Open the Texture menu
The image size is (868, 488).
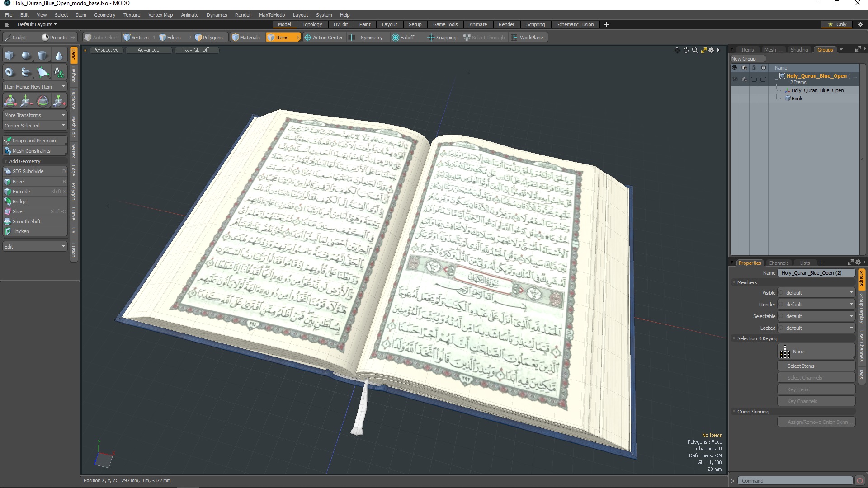pyautogui.click(x=132, y=15)
